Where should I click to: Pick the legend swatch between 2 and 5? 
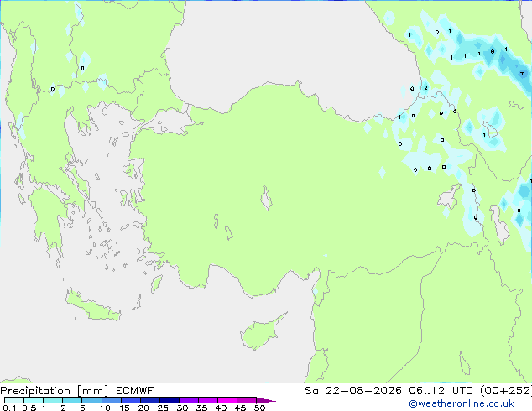coord(72,400)
